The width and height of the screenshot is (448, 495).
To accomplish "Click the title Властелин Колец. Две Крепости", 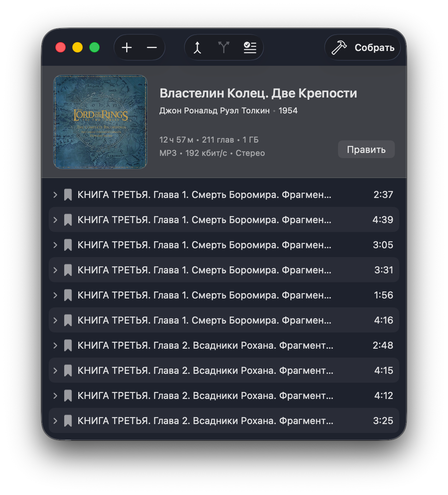I will [x=258, y=93].
